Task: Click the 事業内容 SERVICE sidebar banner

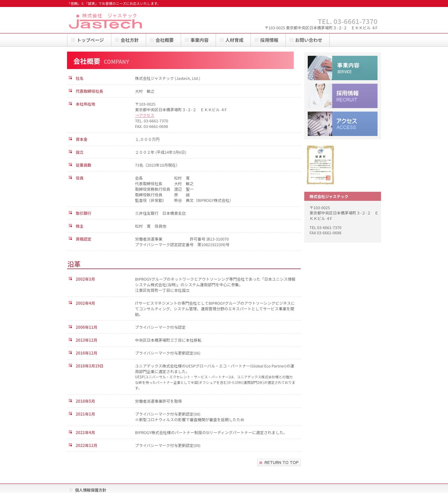Action: [x=343, y=68]
